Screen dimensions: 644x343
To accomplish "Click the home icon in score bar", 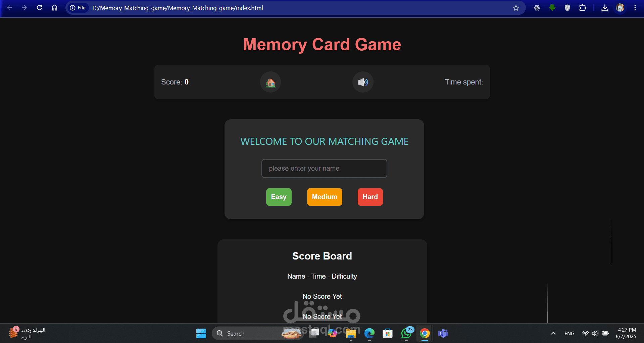I will tap(270, 82).
